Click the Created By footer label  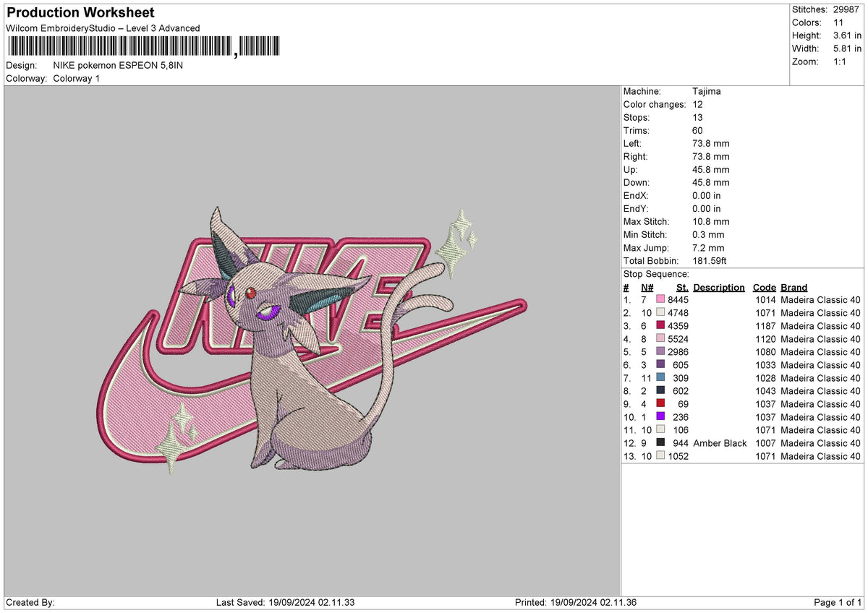click(x=30, y=602)
